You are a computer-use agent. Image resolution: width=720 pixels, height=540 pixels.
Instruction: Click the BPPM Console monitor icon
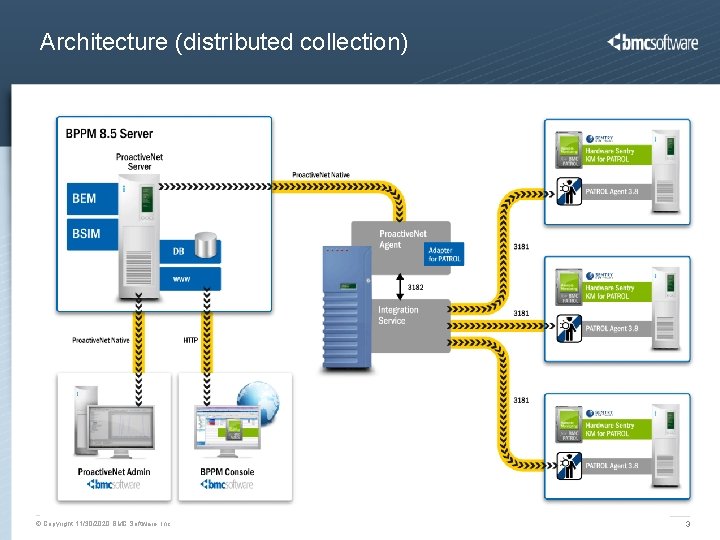coord(227,431)
